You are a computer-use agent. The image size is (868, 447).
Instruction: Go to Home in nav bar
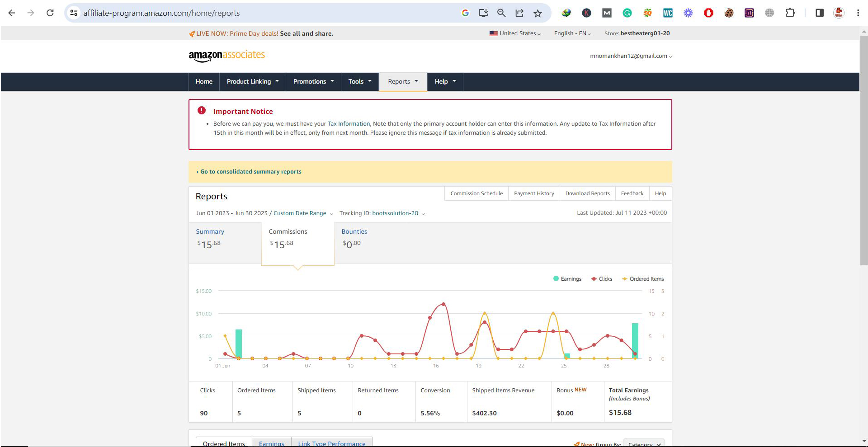tap(204, 82)
